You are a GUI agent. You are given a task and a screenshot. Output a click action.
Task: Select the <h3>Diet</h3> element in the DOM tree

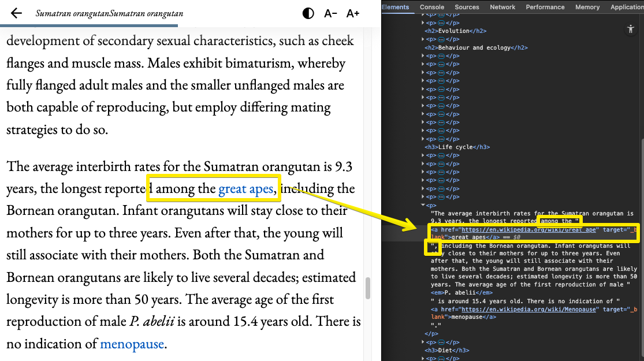coord(446,350)
